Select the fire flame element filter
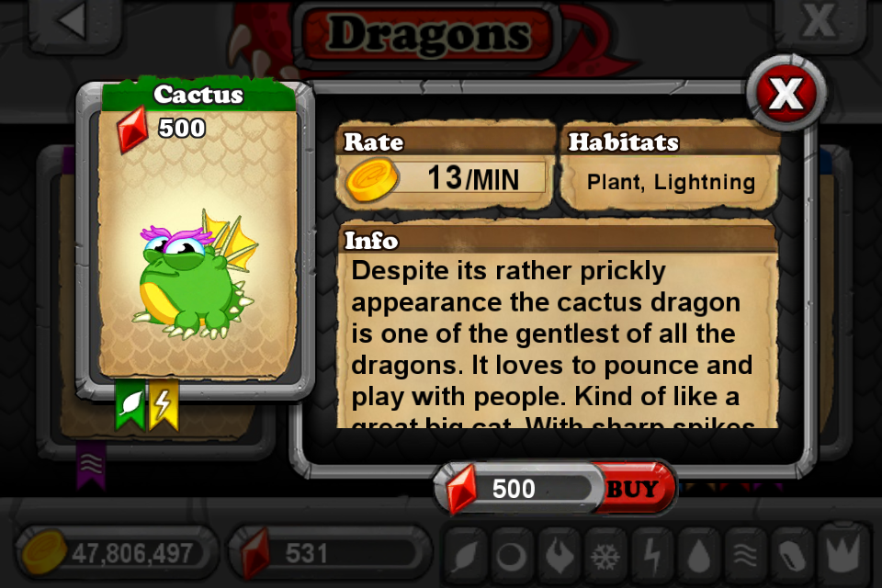This screenshot has width=882, height=588. 559,555
